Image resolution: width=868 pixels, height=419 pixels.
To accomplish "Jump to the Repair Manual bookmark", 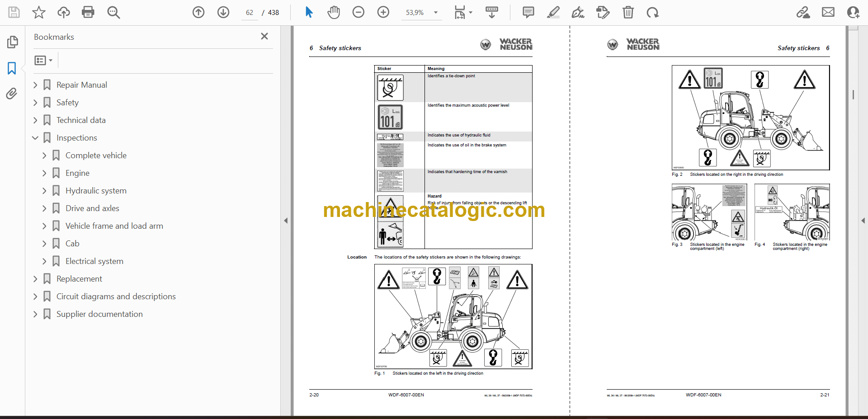I will pyautogui.click(x=82, y=85).
